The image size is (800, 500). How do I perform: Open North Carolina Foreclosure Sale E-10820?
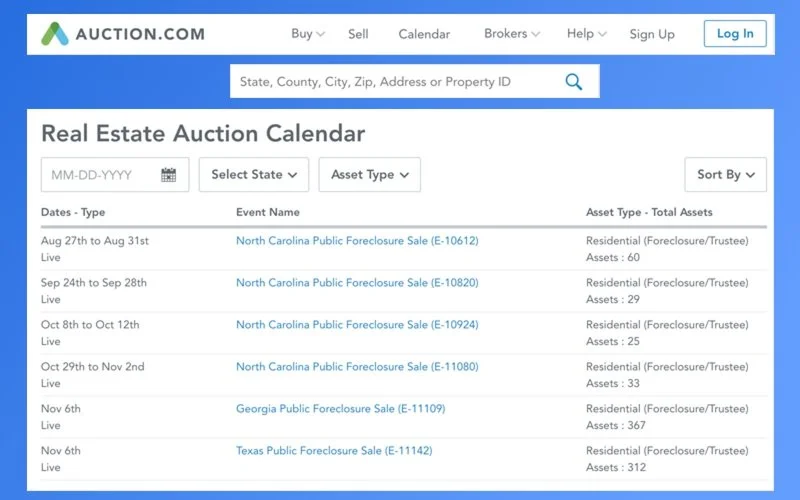[357, 283]
